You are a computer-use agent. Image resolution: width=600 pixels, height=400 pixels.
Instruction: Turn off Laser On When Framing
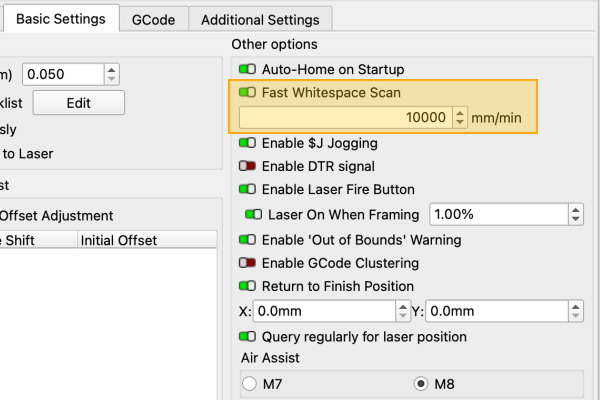point(254,214)
